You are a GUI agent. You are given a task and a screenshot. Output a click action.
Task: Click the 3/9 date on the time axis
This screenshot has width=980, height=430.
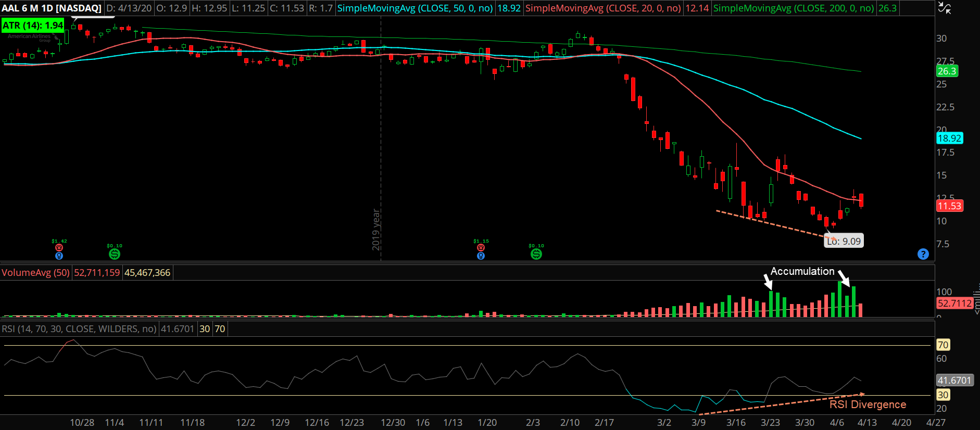[x=698, y=422]
